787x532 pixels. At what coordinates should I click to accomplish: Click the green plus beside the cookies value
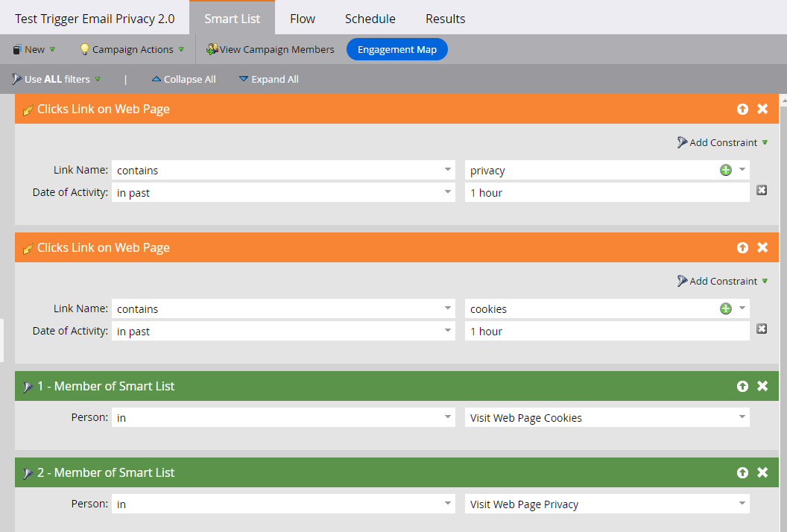(x=726, y=308)
